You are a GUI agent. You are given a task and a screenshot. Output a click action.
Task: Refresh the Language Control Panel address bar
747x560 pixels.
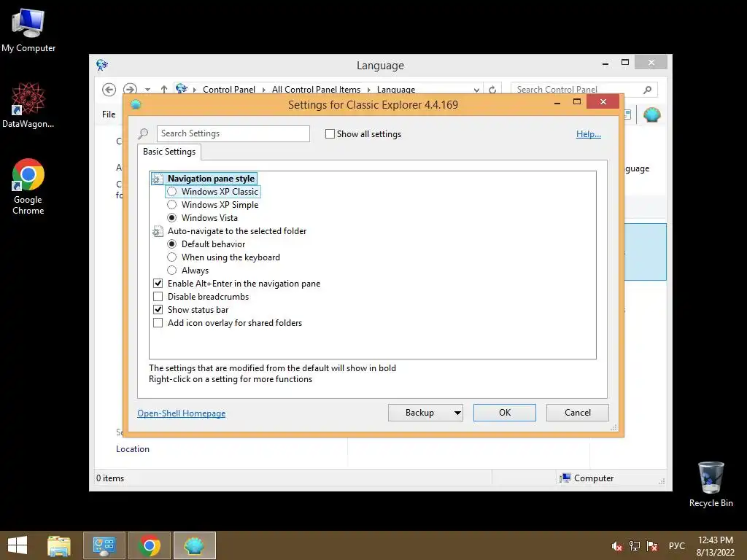tap(492, 90)
